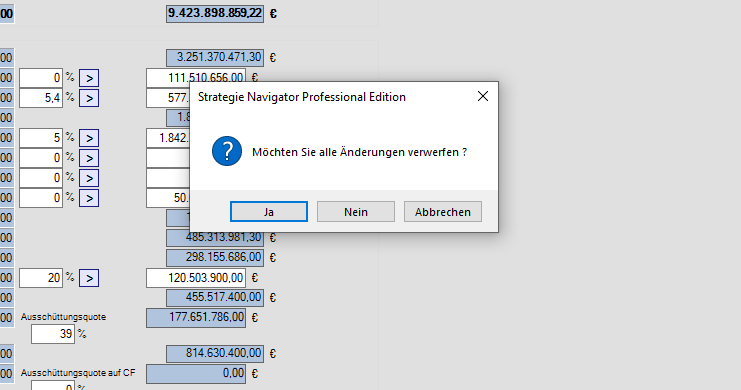The height and width of the screenshot is (390, 741).
Task: Click the dialog title Strategie Navigator Professional Edition
Action: coord(302,97)
